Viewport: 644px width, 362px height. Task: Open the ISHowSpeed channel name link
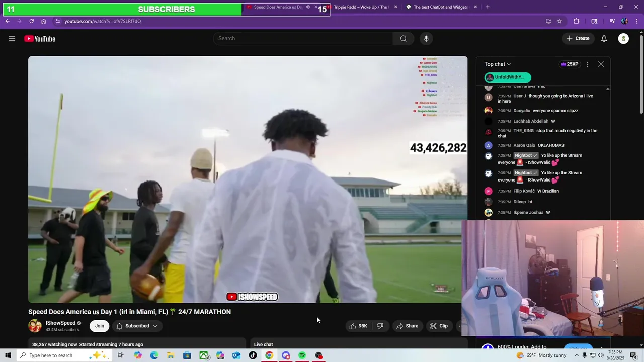(60, 323)
